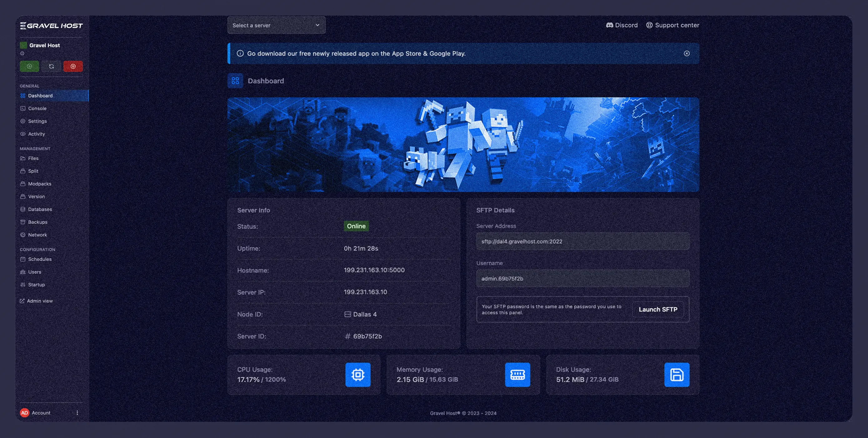The width and height of the screenshot is (868, 438).
Task: Click the hash icon beside server ID
Action: 348,336
